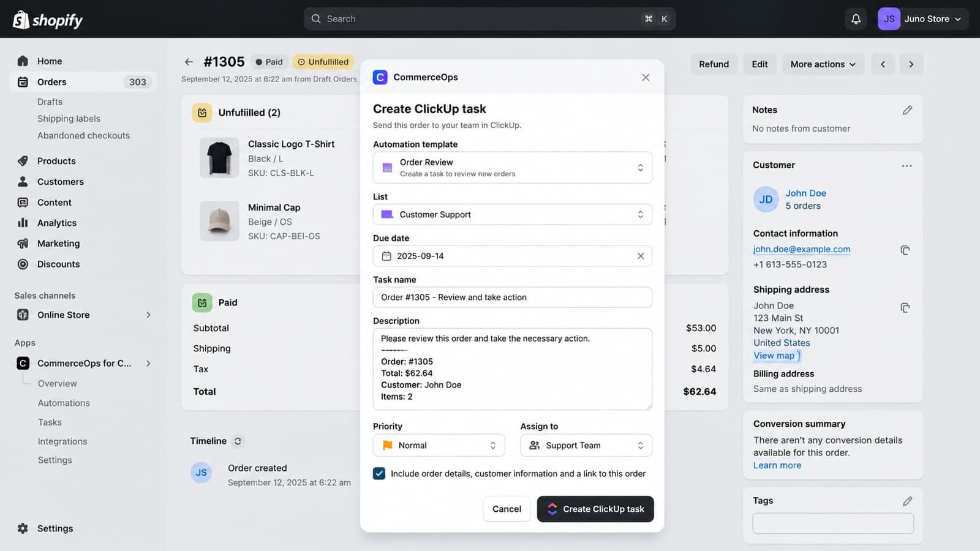The height and width of the screenshot is (551, 980).
Task: Open the John Doe customer link
Action: tap(806, 193)
